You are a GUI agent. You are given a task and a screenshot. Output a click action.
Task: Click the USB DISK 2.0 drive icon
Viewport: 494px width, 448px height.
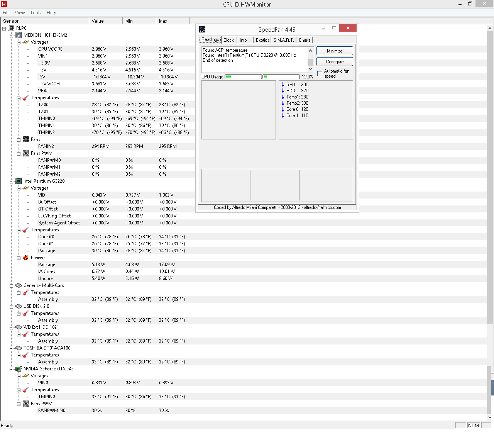[19, 306]
